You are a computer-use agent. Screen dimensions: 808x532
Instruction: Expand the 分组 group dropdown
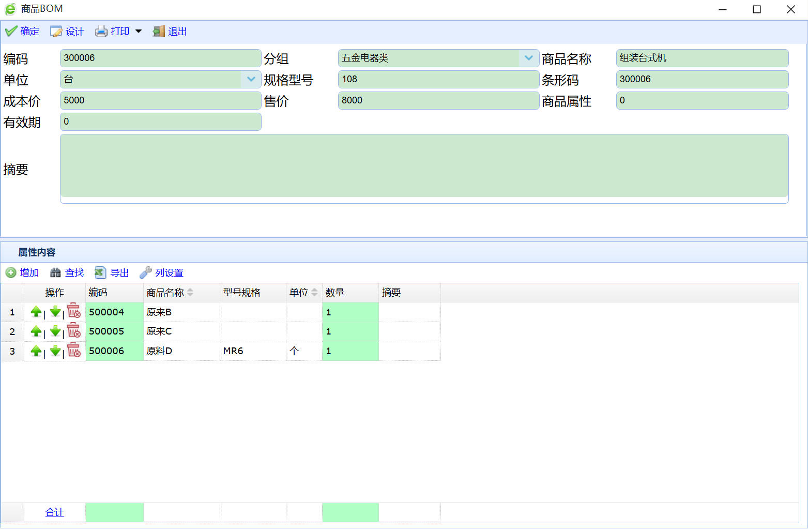click(528, 58)
